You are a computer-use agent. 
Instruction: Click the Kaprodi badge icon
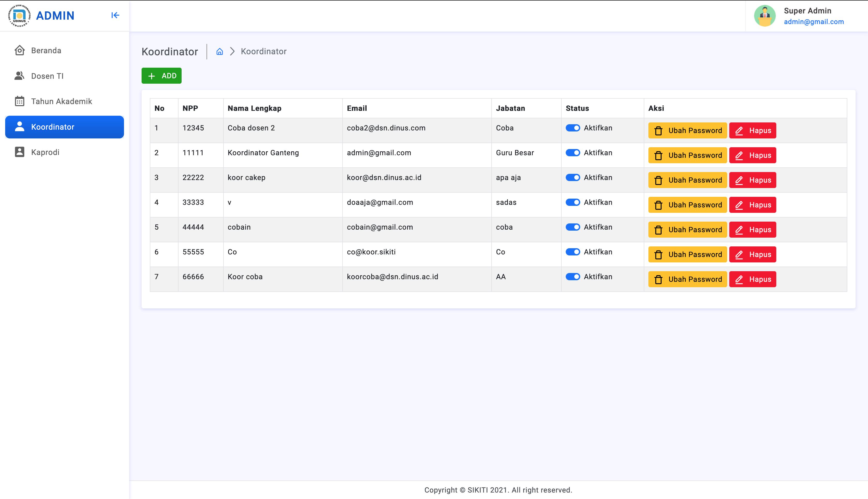click(x=20, y=152)
